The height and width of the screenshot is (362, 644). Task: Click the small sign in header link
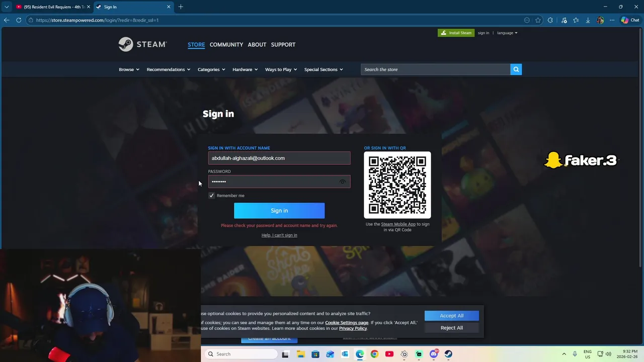[x=484, y=33]
